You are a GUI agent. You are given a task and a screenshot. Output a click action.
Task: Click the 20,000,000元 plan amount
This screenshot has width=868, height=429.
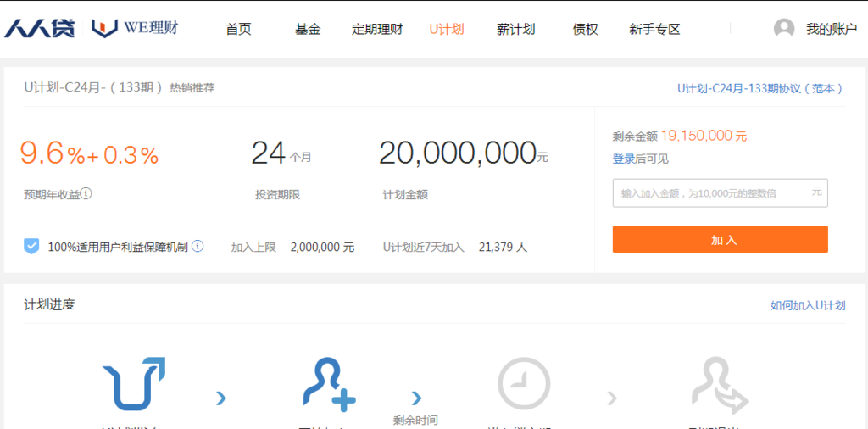click(464, 154)
